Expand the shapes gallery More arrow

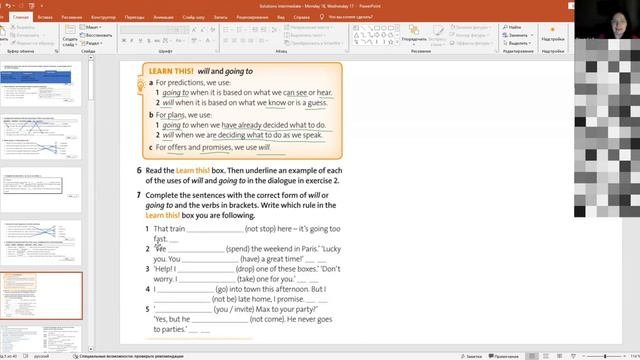398,42
